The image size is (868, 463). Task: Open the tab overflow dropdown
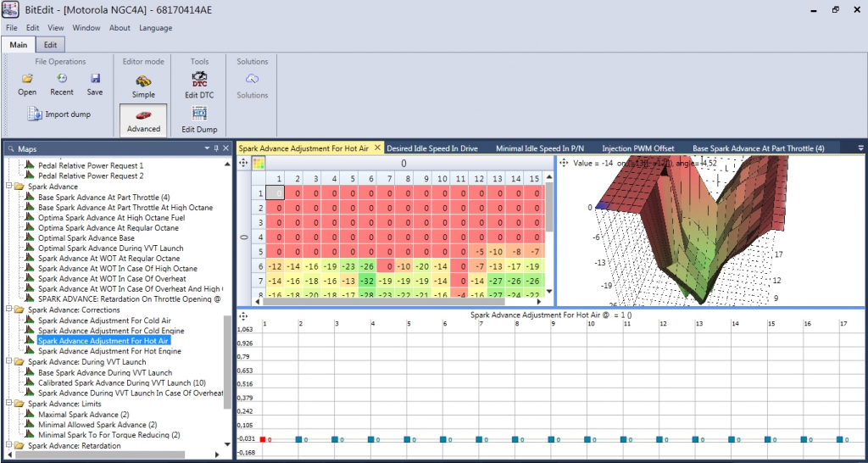pos(861,148)
